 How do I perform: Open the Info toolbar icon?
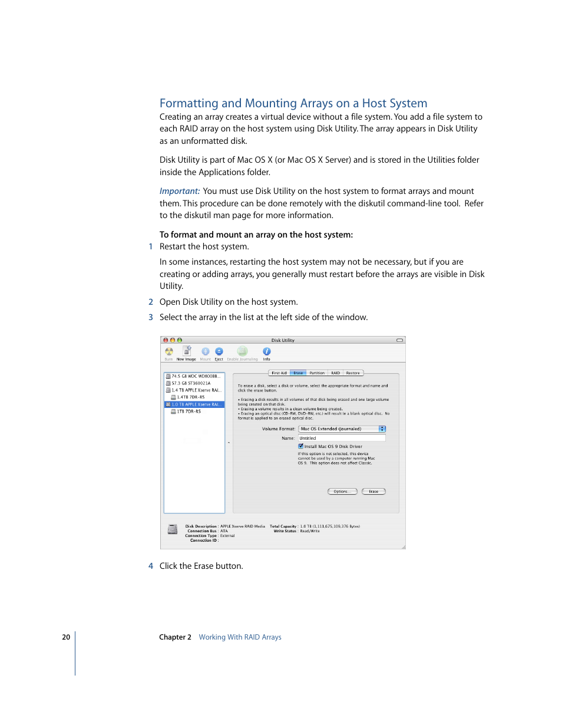[267, 351]
